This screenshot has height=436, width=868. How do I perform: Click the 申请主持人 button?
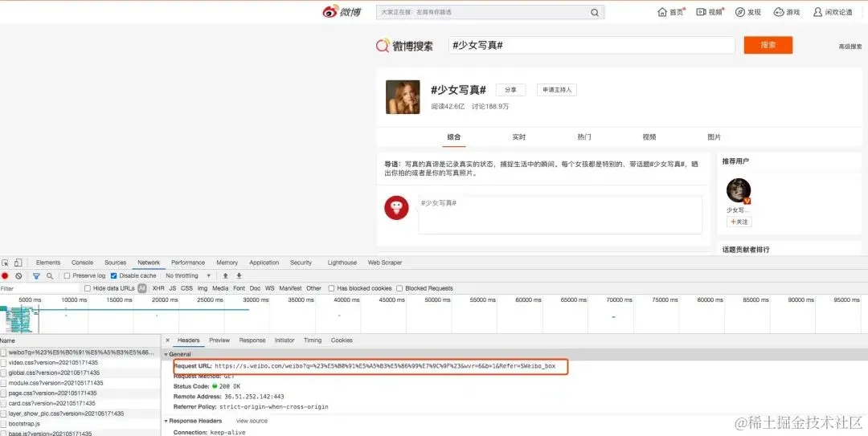coord(557,90)
